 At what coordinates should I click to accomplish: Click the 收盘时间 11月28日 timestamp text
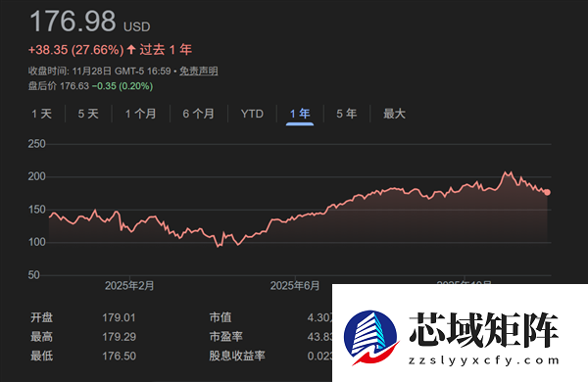[x=99, y=71]
